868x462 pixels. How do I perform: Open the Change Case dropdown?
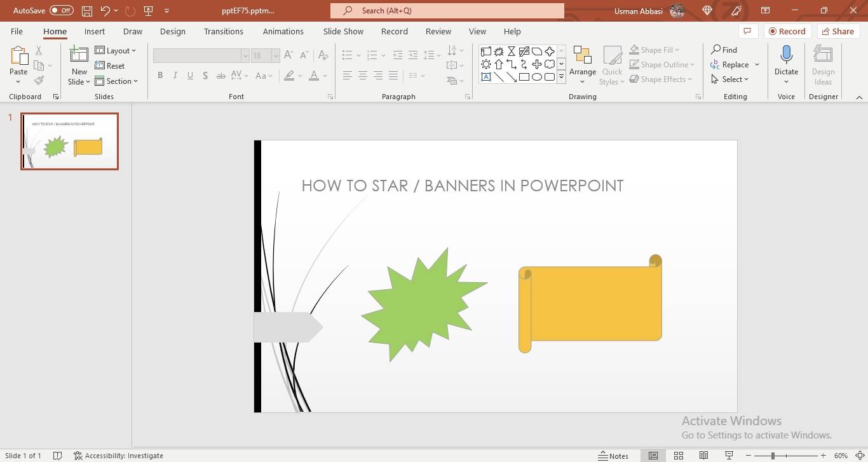(264, 76)
